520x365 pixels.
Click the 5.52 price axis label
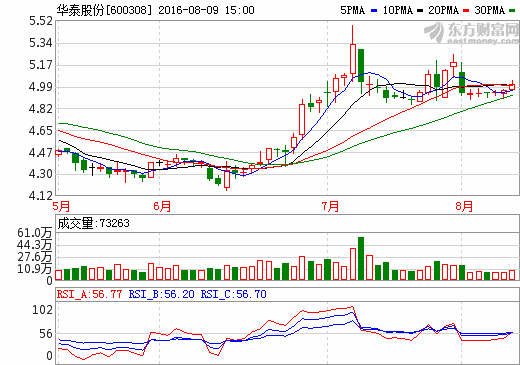(x=41, y=21)
